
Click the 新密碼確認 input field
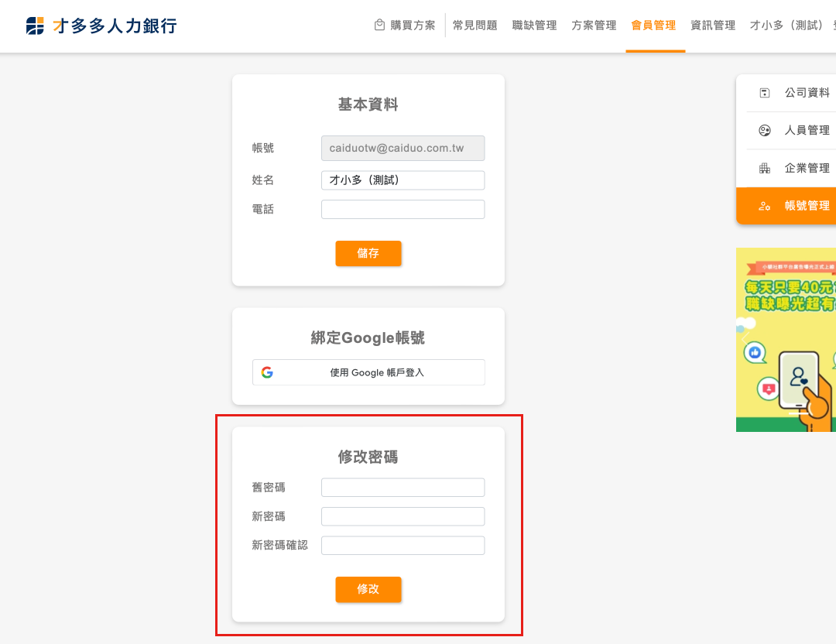[x=403, y=546]
